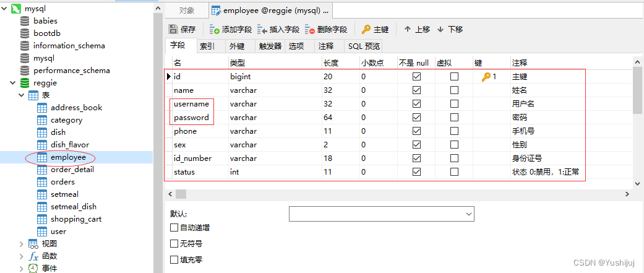
Task: Click the key icon in id row
Action: (486, 77)
